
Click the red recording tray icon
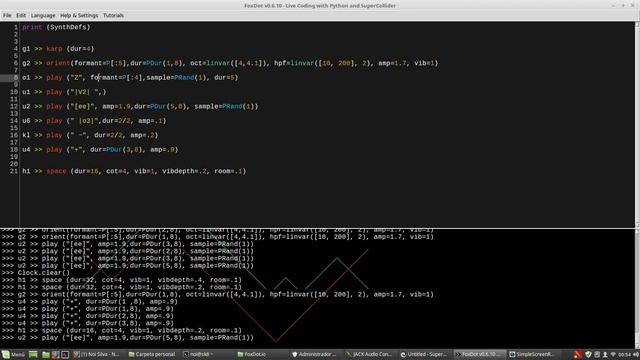(577, 354)
